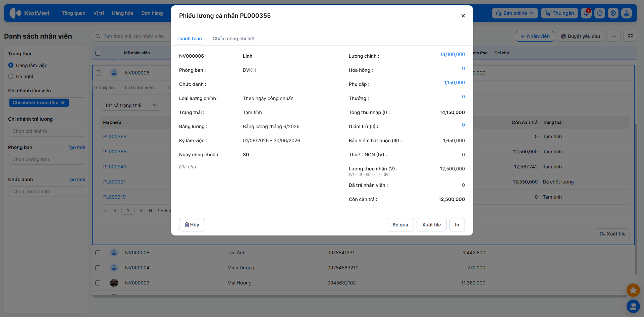Open payslip link PL000369
The width and height of the screenshot is (644, 317).
coord(115,137)
